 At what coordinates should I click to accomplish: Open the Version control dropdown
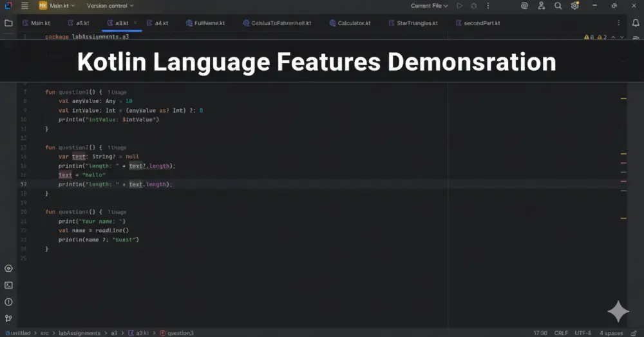110,6
